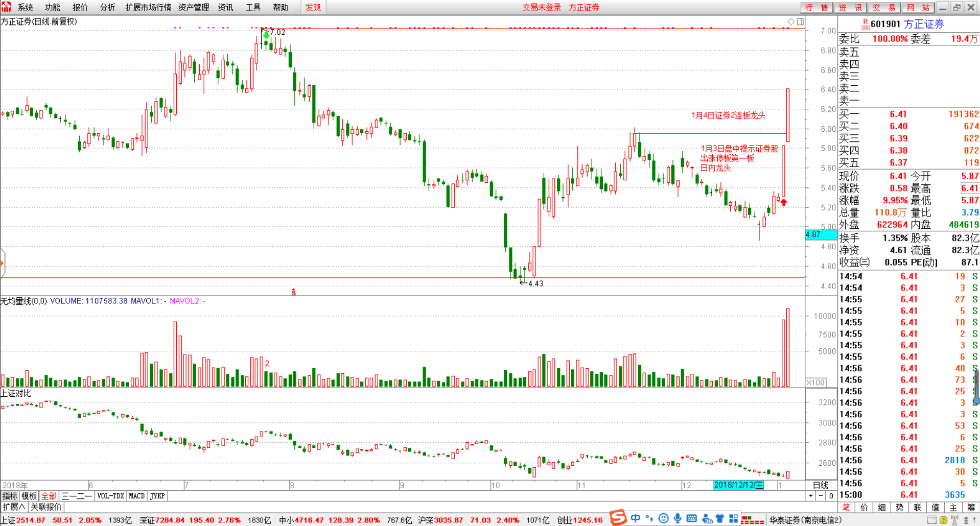Click the app logo icon in title bar
Screen dimensions: 980x526
(7, 7)
